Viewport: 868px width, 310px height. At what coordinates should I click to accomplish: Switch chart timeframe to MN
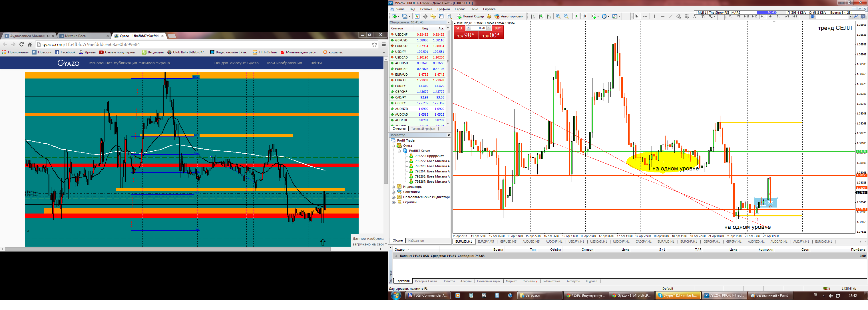click(795, 17)
